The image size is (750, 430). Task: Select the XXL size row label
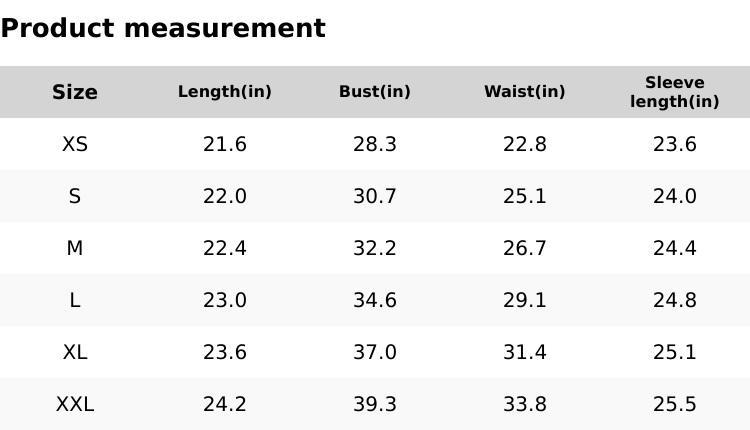coord(75,404)
